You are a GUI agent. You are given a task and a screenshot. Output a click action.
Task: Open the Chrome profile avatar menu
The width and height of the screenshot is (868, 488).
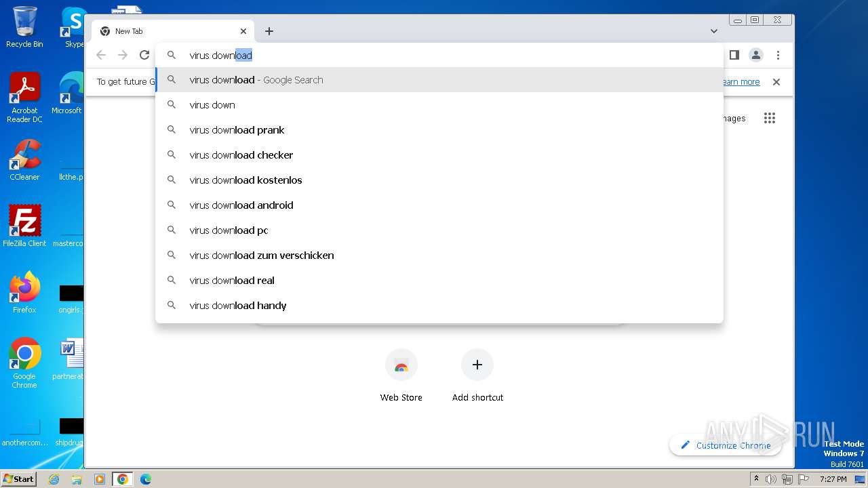[756, 56]
